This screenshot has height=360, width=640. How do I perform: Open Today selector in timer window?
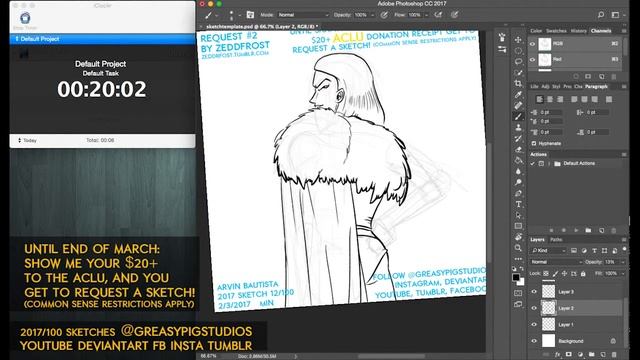coord(27,140)
